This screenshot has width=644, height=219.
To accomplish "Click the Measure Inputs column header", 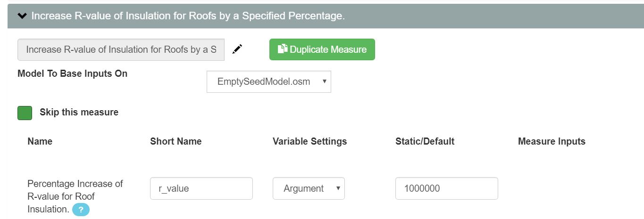I will point(552,141).
